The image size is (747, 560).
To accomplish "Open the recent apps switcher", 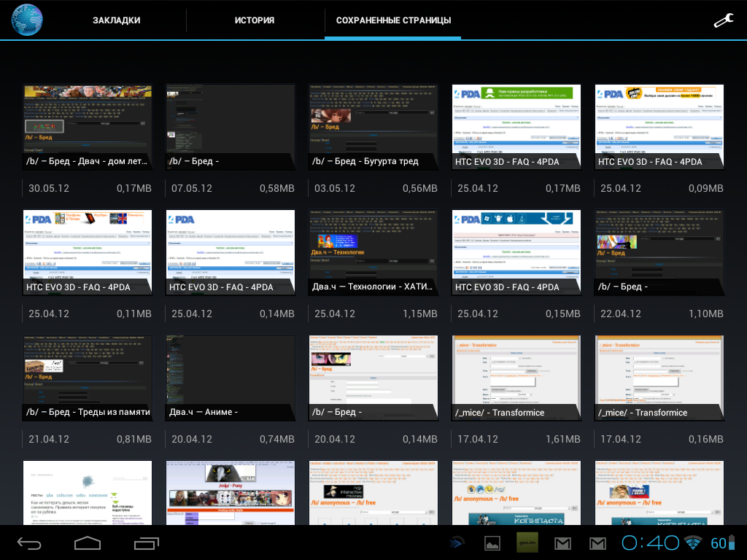I will click(146, 542).
